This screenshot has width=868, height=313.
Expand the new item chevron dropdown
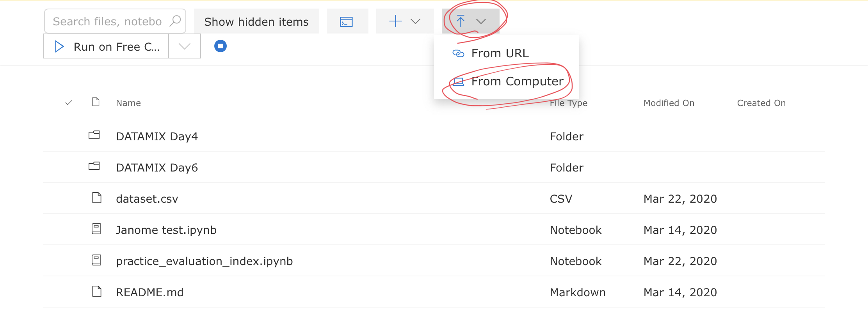416,21
